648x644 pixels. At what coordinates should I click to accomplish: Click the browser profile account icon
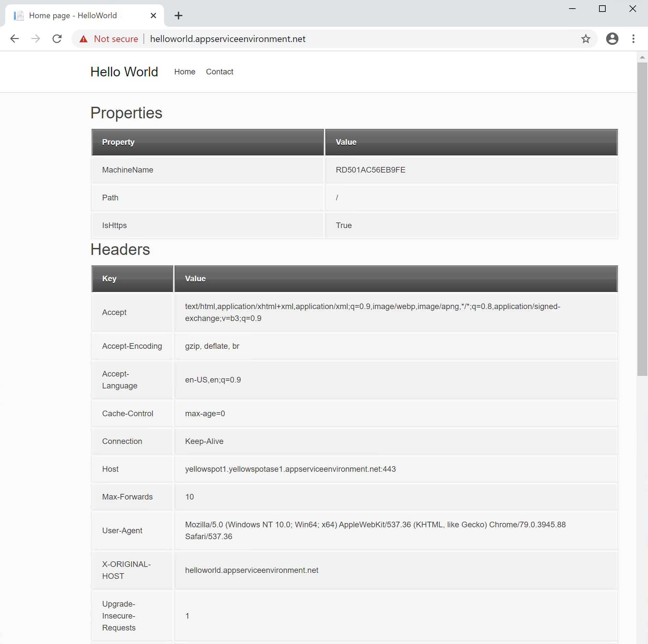[x=613, y=39]
